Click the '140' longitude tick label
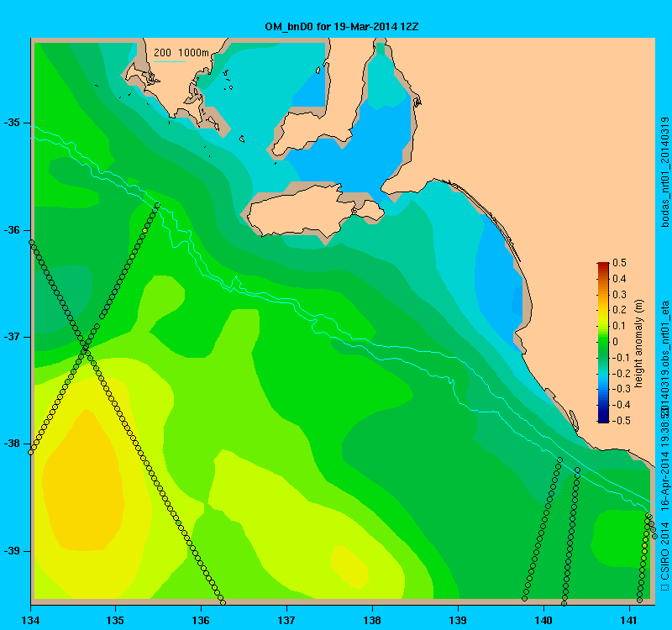The width and height of the screenshot is (672, 630). click(543, 620)
